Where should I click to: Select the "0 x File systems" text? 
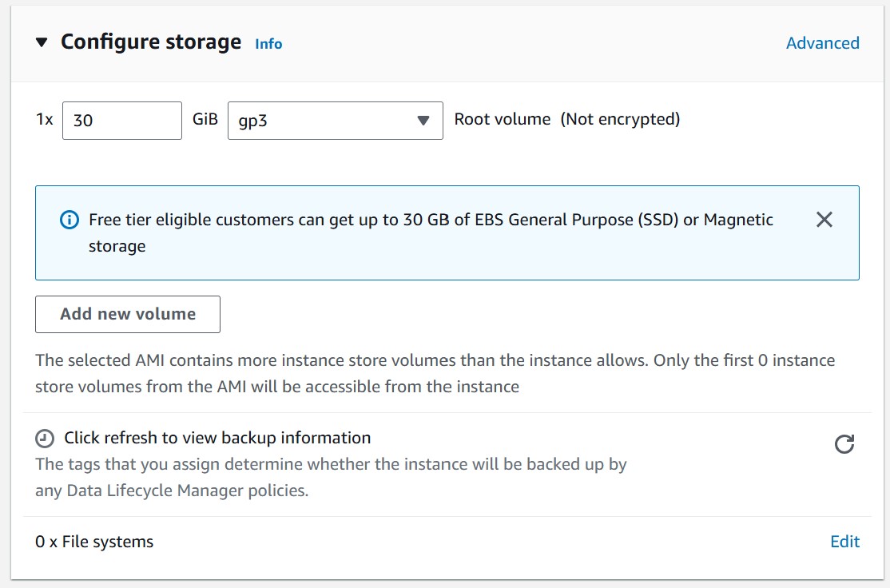pos(94,542)
